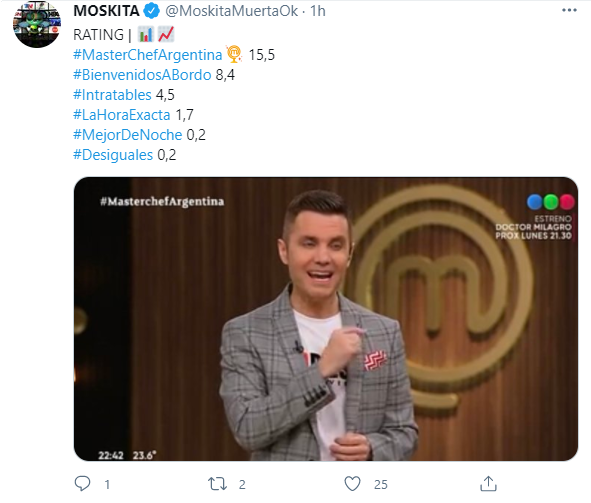Open MOSKITA's profile avatar picture

37,24
